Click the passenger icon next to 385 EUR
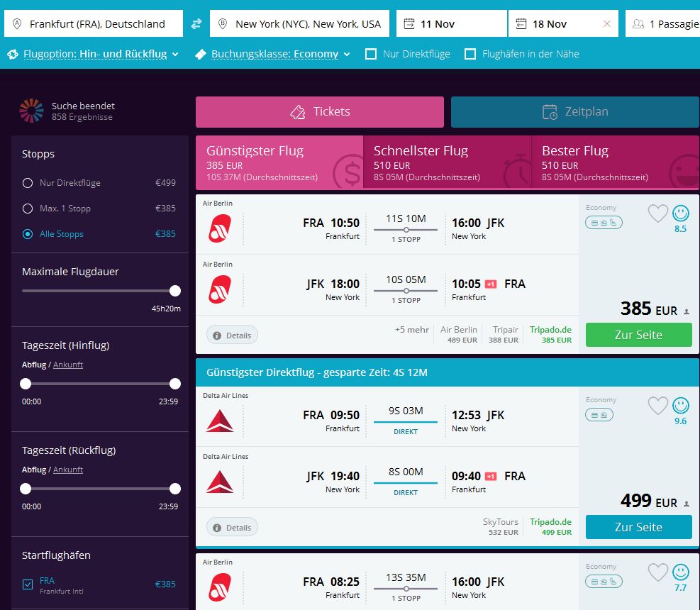This screenshot has width=700, height=610. (687, 311)
